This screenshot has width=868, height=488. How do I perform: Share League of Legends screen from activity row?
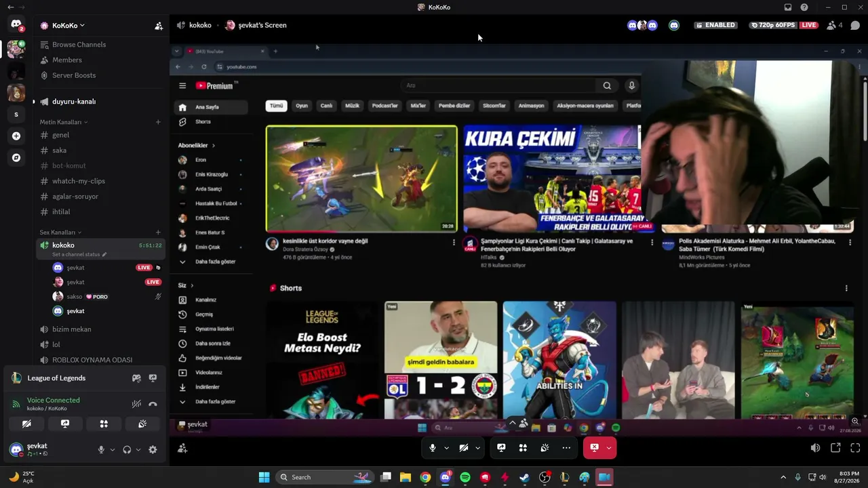pos(153,378)
